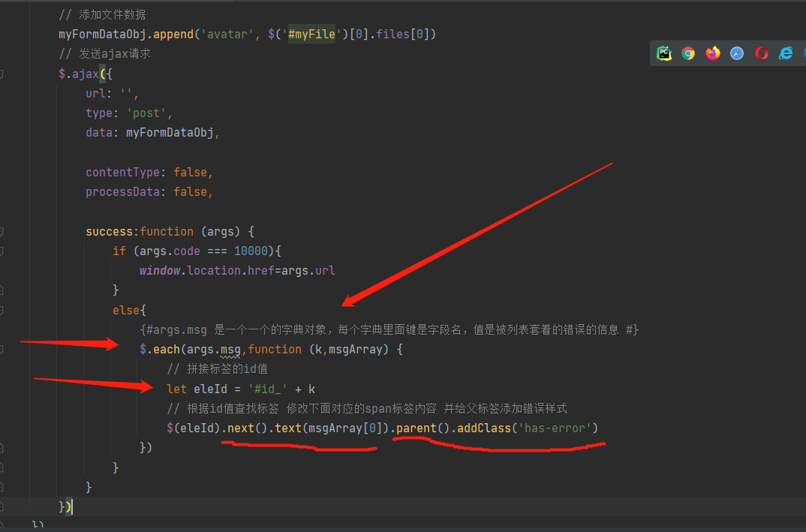Open page in Opera browser
Screen dimensions: 806x532
762,53
